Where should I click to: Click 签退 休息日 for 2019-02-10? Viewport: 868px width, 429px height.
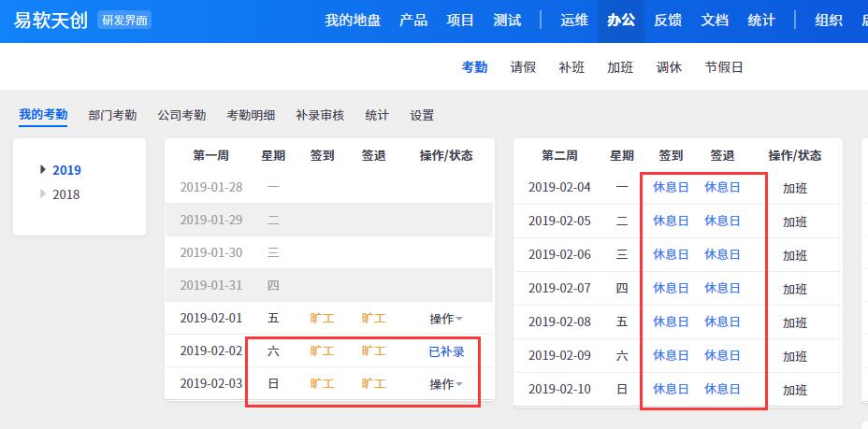pyautogui.click(x=722, y=389)
